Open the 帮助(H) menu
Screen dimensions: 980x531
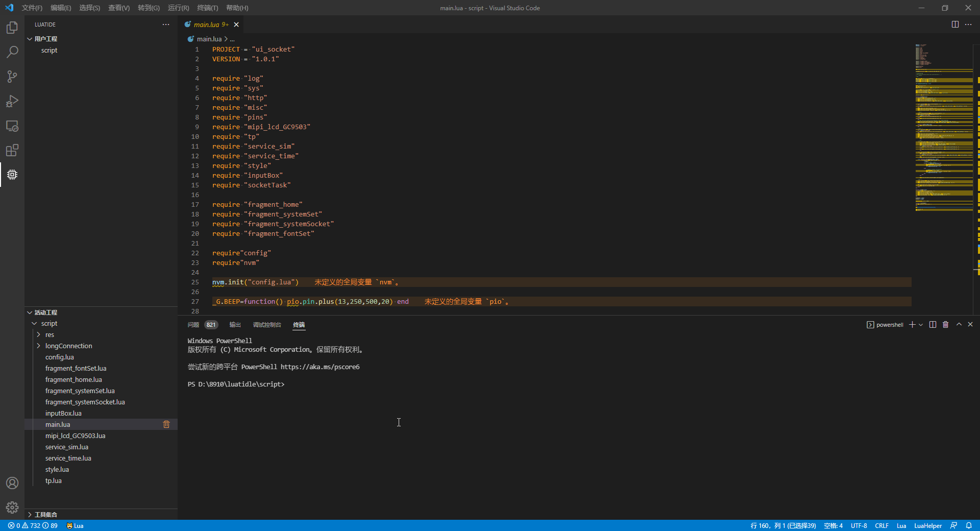237,8
